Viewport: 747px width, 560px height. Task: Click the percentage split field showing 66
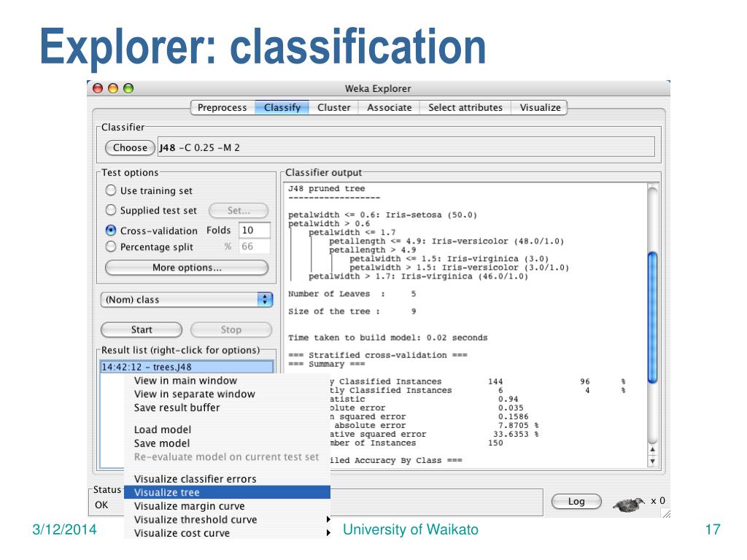coord(254,246)
